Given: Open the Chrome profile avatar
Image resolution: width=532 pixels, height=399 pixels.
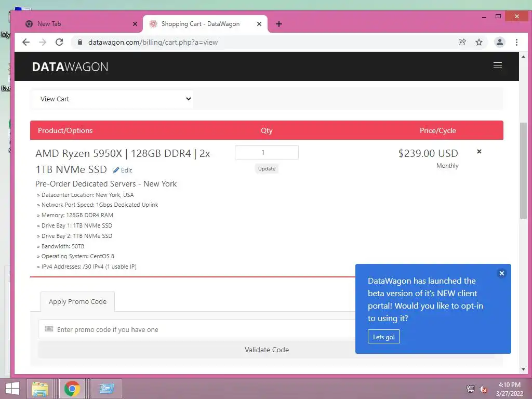Looking at the screenshot, I should tap(499, 42).
